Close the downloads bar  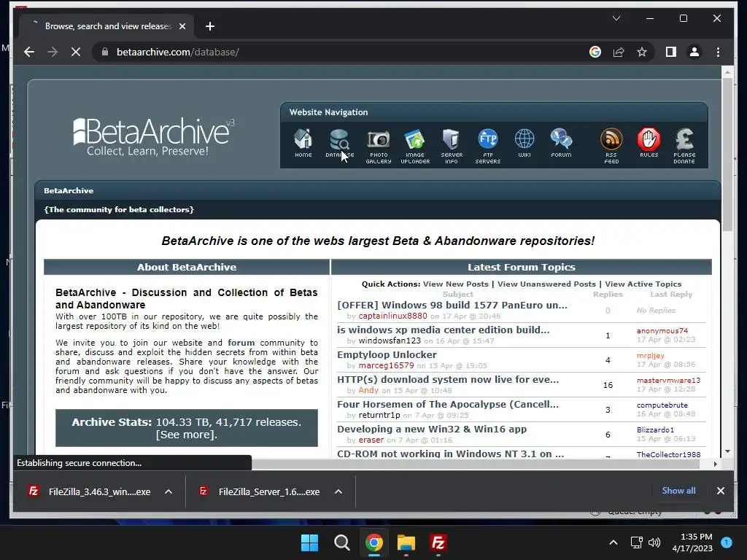coord(720,491)
